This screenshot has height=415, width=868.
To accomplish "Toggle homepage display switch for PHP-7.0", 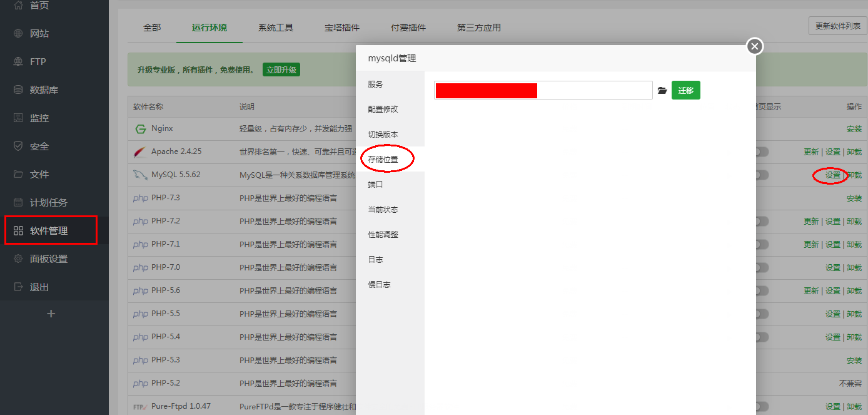I will click(762, 268).
